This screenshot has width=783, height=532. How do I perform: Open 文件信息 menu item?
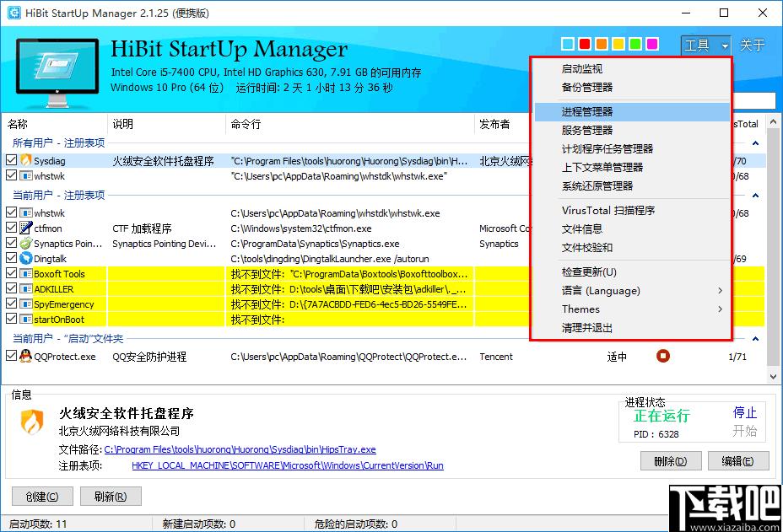click(x=631, y=229)
